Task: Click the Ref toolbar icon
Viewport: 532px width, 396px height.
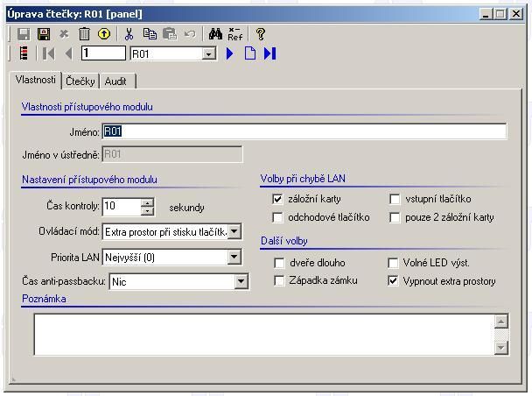Action: (x=235, y=34)
